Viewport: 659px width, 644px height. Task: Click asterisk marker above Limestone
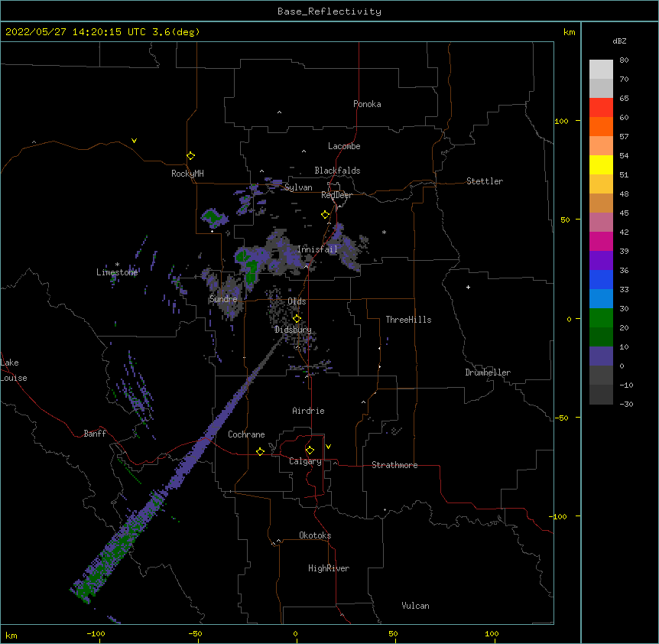coord(117,265)
